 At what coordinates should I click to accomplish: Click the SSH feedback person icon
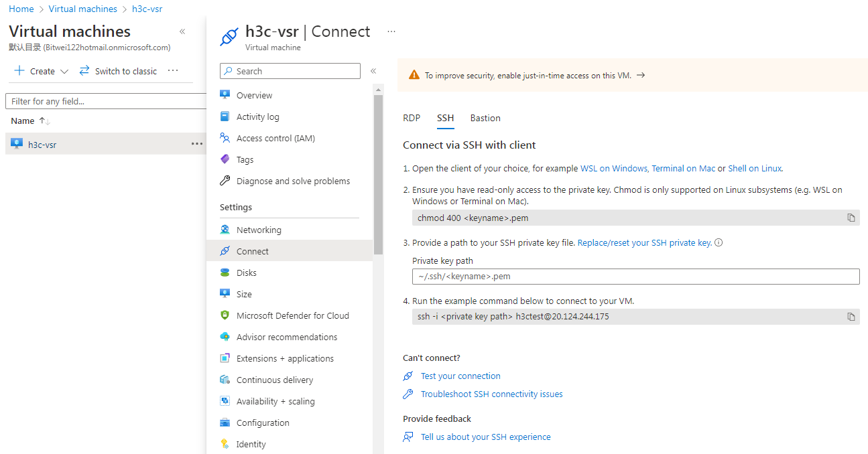(x=408, y=437)
